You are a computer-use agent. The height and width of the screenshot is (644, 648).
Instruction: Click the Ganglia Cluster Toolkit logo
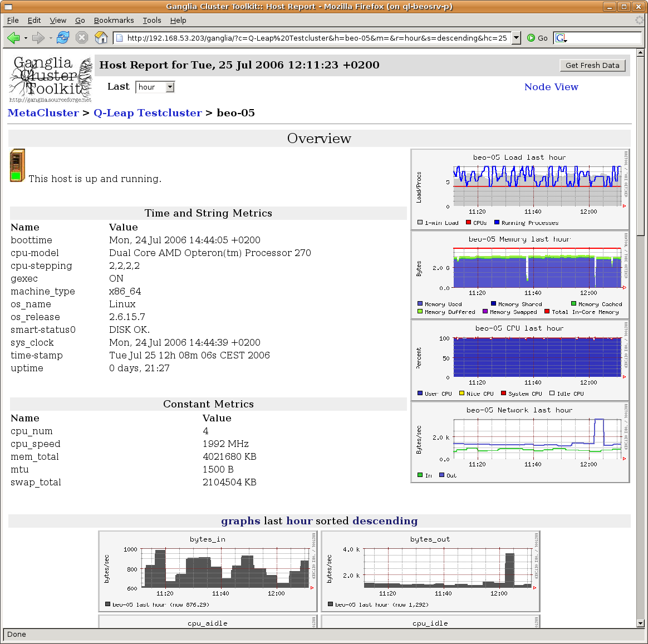pos(51,80)
